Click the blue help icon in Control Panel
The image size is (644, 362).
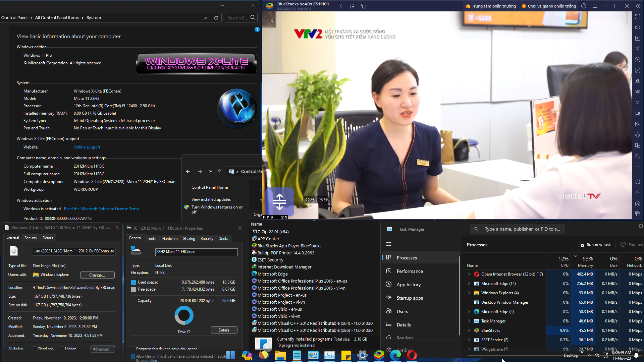click(257, 29)
